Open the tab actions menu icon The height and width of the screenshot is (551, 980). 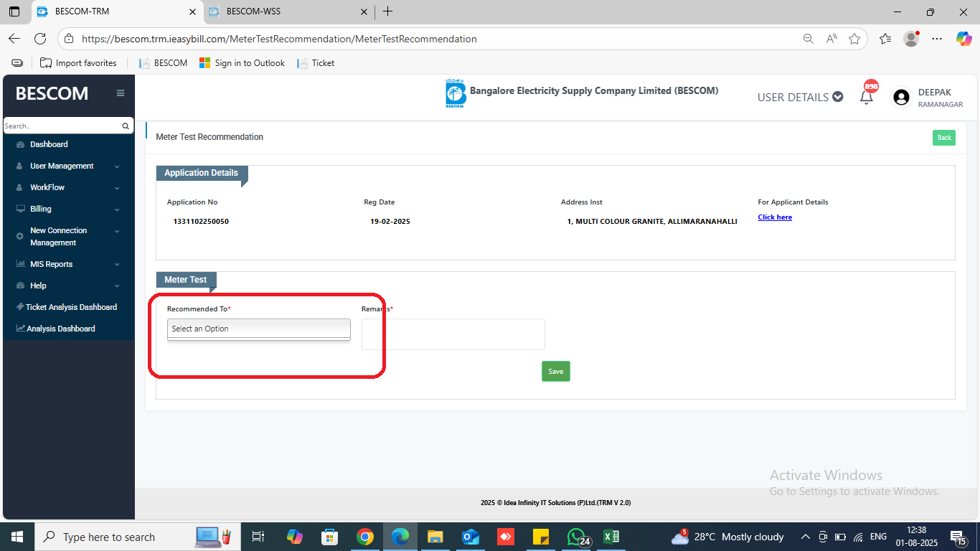[14, 11]
